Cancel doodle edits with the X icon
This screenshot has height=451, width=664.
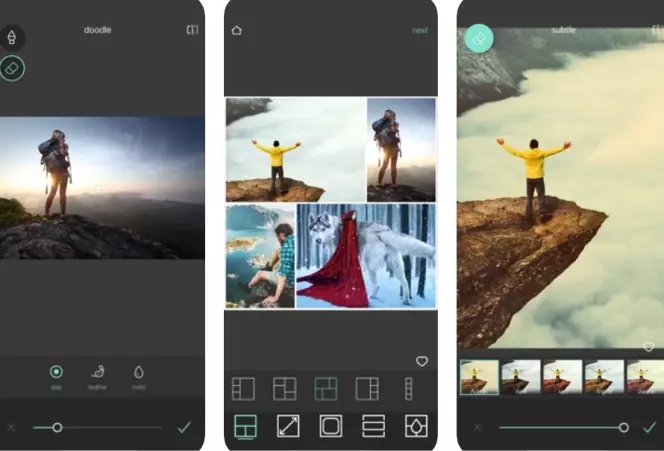point(11,428)
